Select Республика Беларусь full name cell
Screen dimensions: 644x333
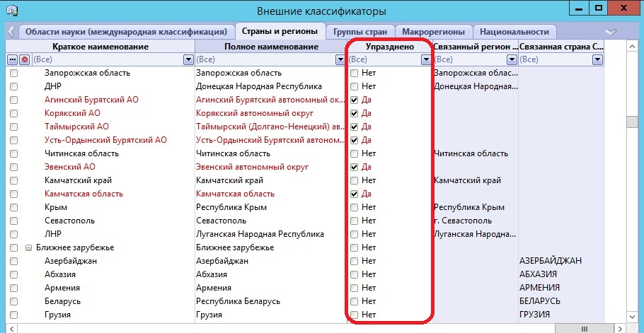238,301
